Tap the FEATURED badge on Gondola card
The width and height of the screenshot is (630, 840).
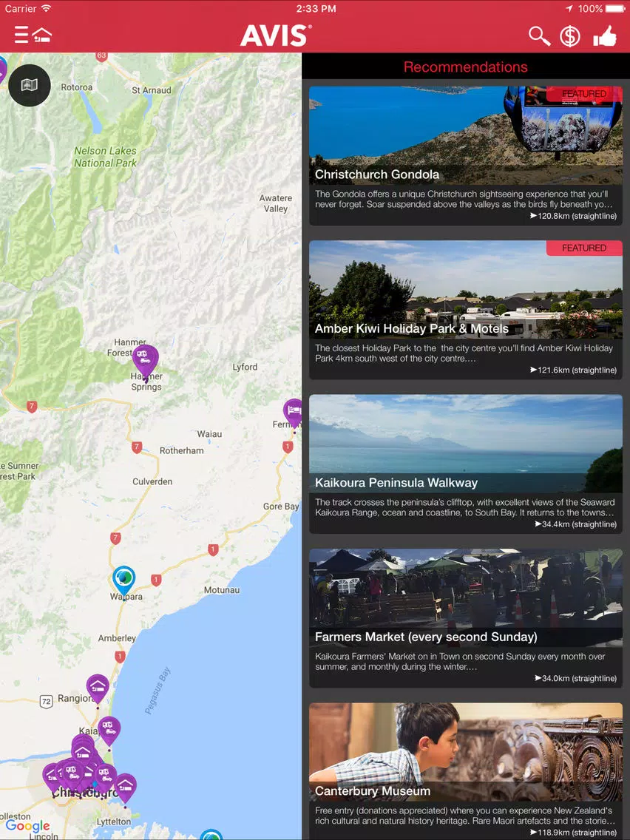click(584, 94)
